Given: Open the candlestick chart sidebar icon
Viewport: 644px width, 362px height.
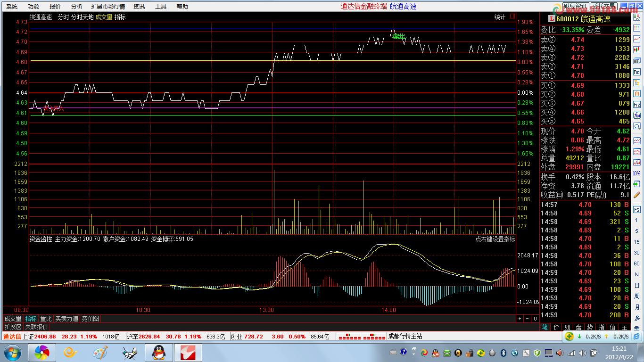Looking at the screenshot, I should coord(637,50).
